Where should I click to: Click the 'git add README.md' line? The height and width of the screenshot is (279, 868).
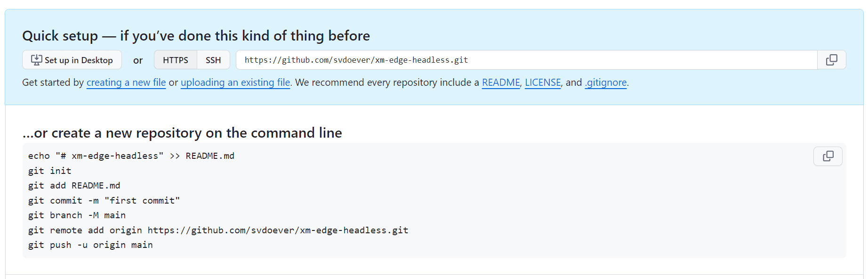pos(74,186)
